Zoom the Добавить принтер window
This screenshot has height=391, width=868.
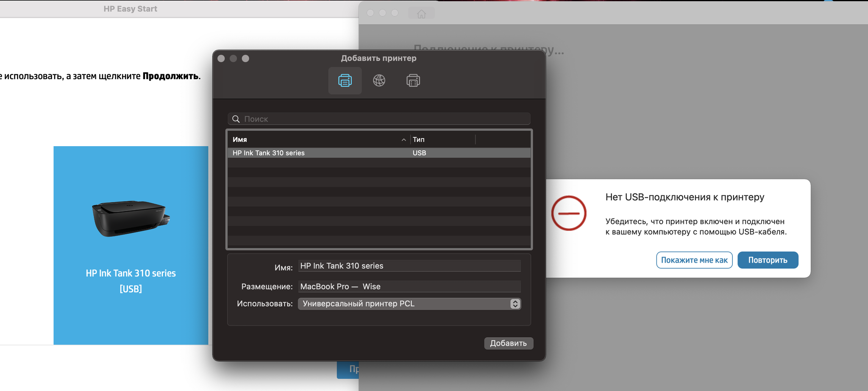(245, 58)
